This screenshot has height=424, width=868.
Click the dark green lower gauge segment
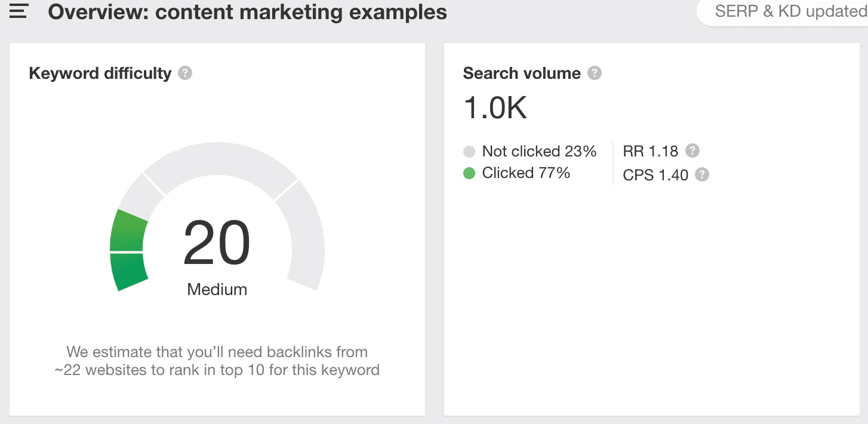point(128,272)
